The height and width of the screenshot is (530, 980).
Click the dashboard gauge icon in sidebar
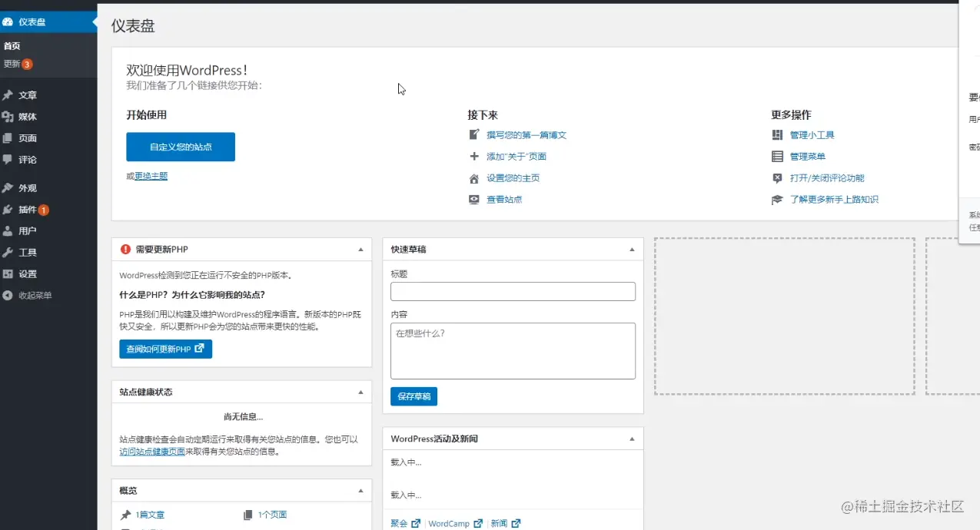coord(8,22)
